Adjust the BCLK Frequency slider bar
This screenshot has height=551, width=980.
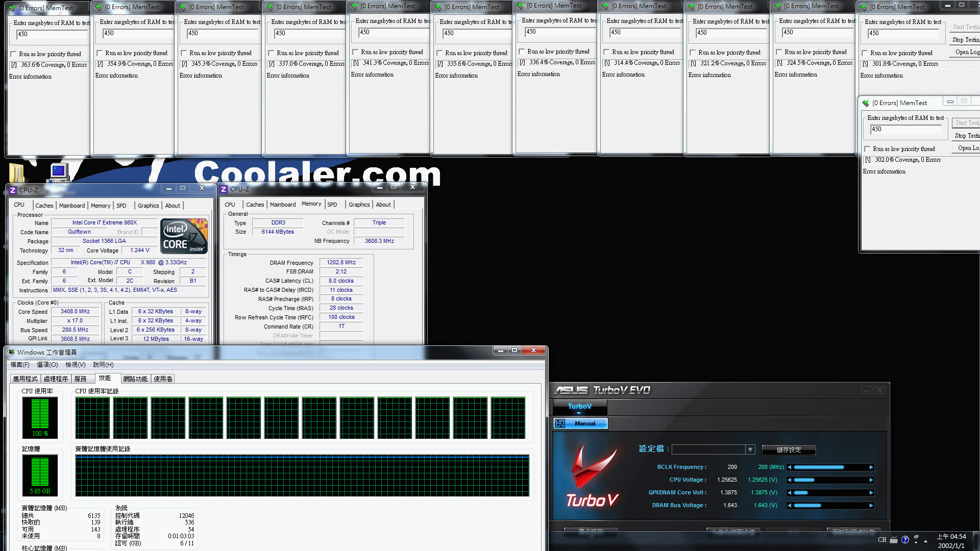tap(830, 467)
